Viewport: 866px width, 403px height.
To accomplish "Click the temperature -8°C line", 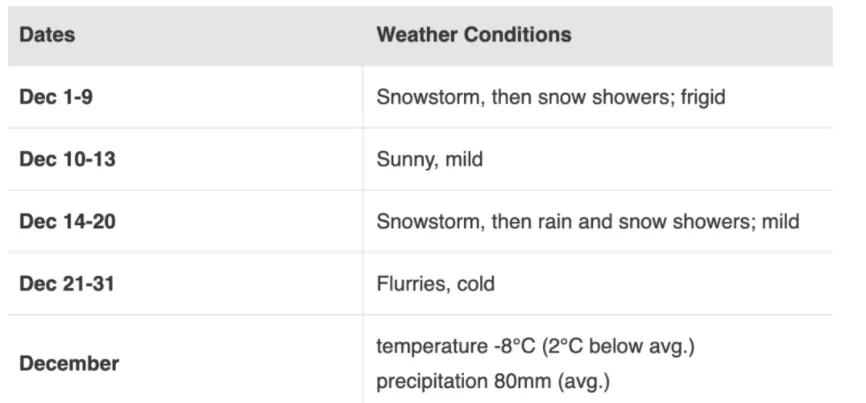I will coord(535,347).
